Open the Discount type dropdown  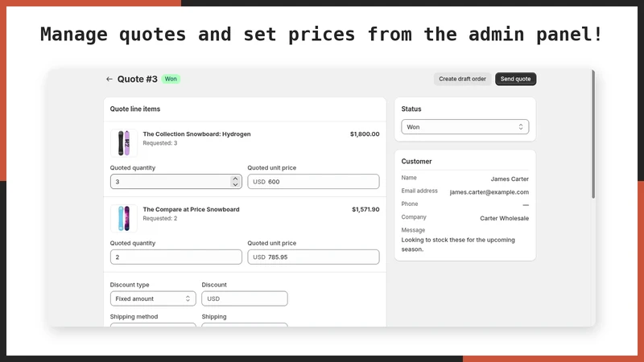click(153, 298)
